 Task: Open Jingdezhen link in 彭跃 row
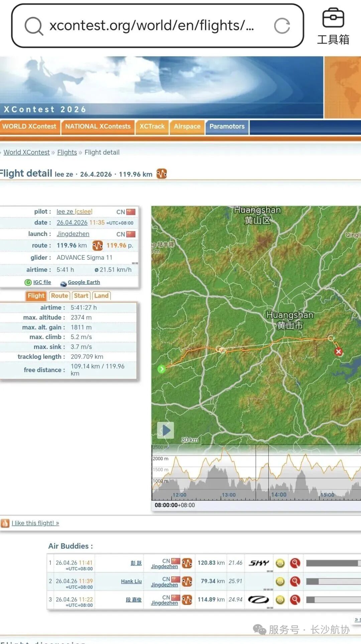pos(164,566)
